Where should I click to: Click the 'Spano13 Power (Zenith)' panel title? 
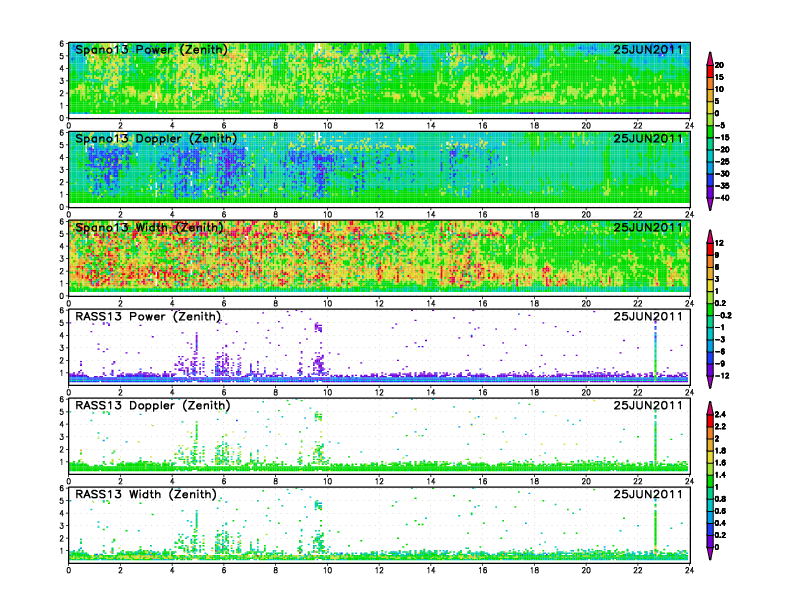(x=151, y=50)
